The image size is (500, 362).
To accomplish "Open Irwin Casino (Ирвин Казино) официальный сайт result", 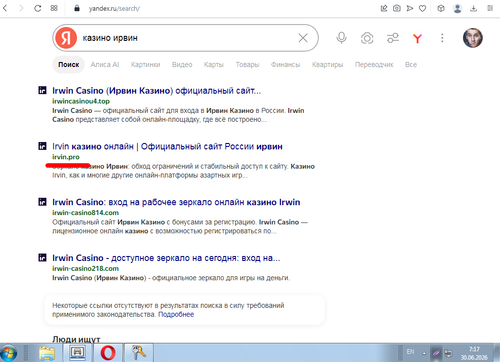I will pos(157,91).
